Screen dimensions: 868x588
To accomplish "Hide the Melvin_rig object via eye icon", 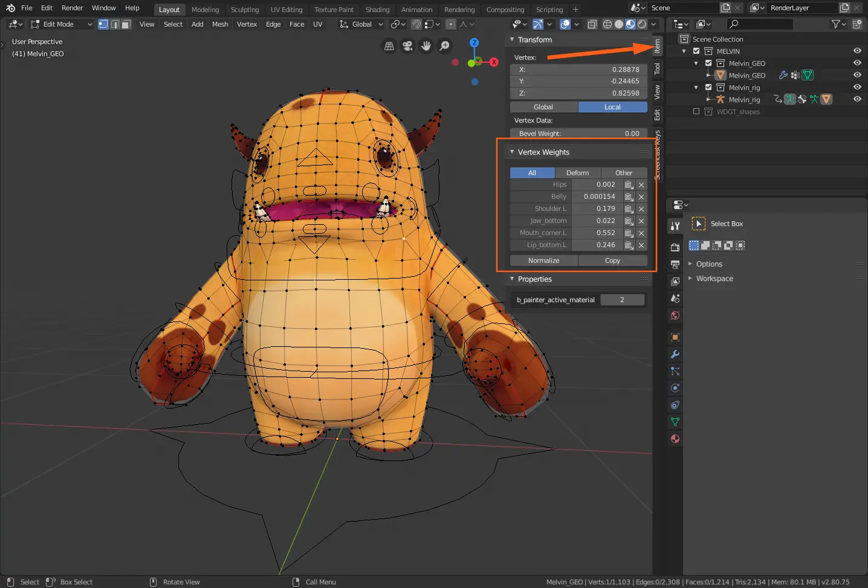I will coord(857,99).
